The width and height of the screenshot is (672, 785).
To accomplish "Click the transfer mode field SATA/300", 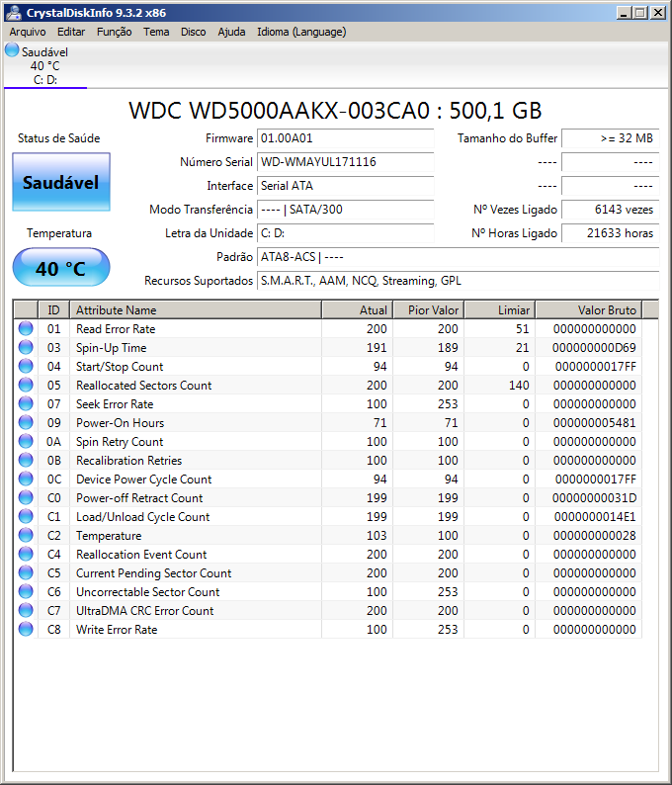I will pos(345,210).
